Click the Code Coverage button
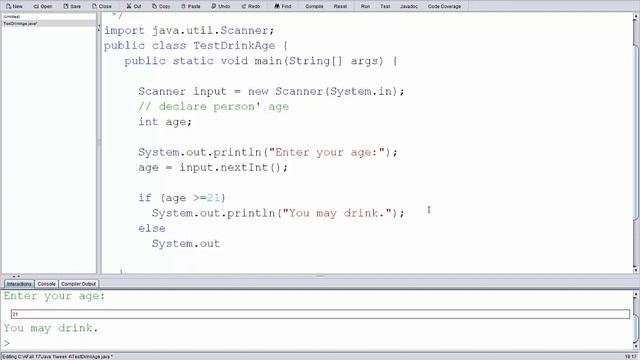 [x=444, y=6]
